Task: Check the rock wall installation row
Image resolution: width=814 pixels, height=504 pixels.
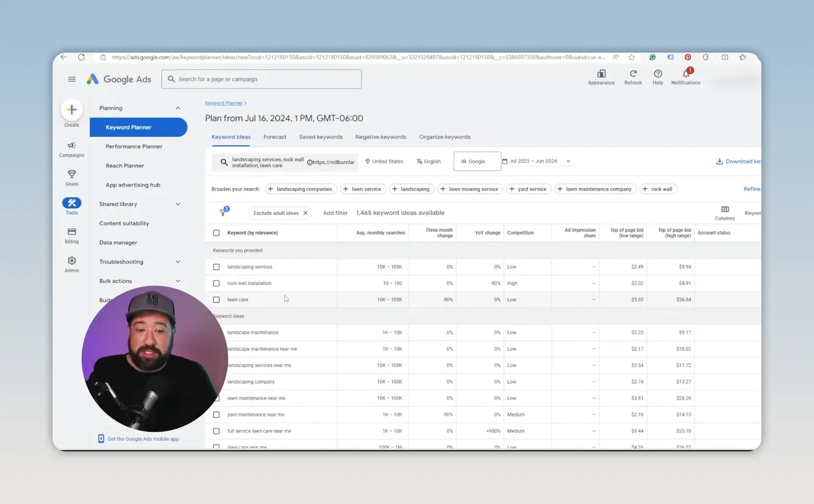Action: 217,283
